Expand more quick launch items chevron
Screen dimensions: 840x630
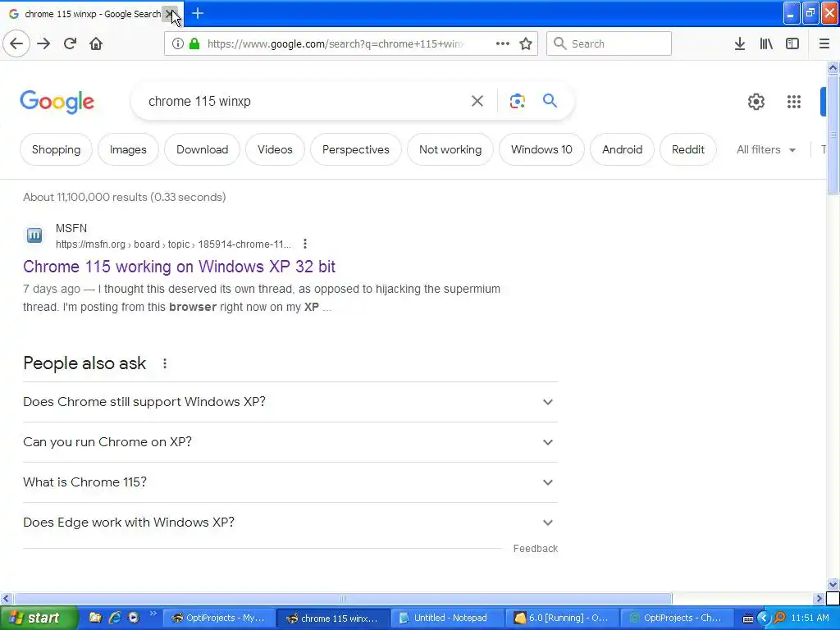[153, 614]
